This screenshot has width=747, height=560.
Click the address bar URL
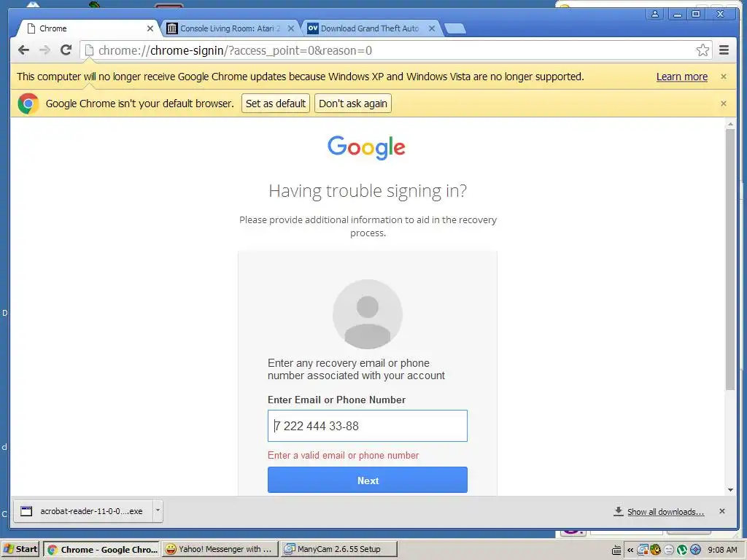(235, 50)
